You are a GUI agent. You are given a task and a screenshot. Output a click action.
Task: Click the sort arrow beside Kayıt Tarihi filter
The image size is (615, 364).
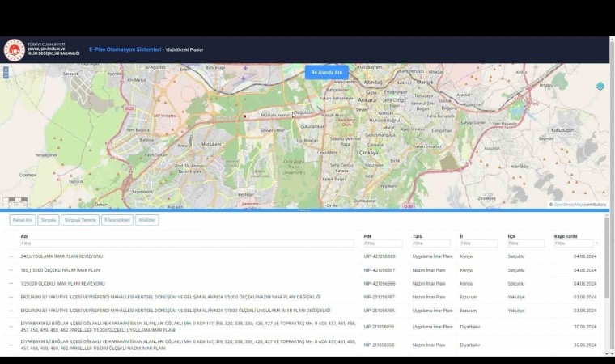point(597,243)
